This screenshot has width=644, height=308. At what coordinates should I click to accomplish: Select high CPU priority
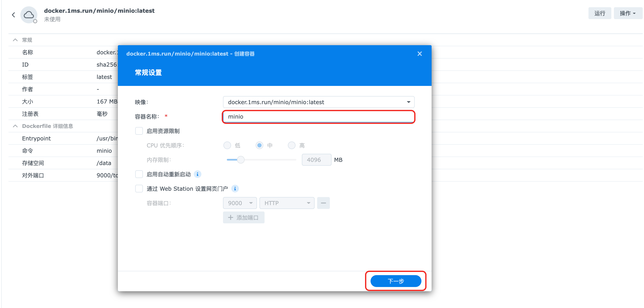click(291, 145)
